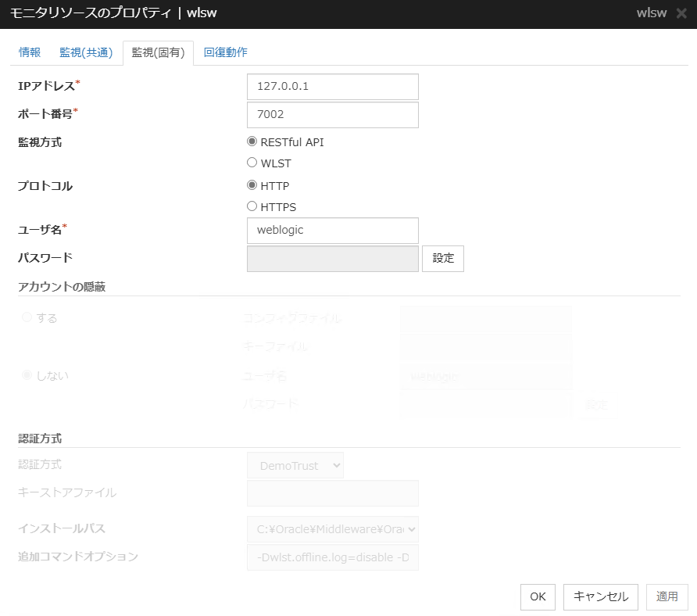Select しない for account concealment
Viewport: 697px width, 616px height.
pos(27,375)
